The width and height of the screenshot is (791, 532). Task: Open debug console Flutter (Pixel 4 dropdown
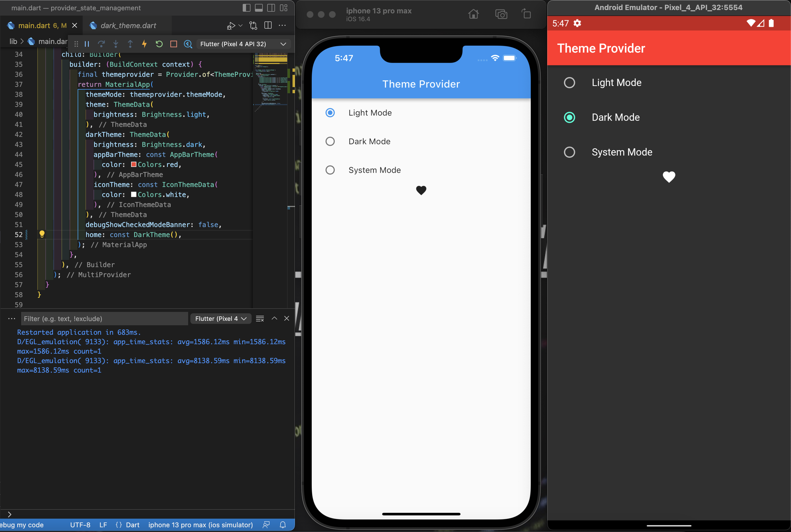coord(220,319)
